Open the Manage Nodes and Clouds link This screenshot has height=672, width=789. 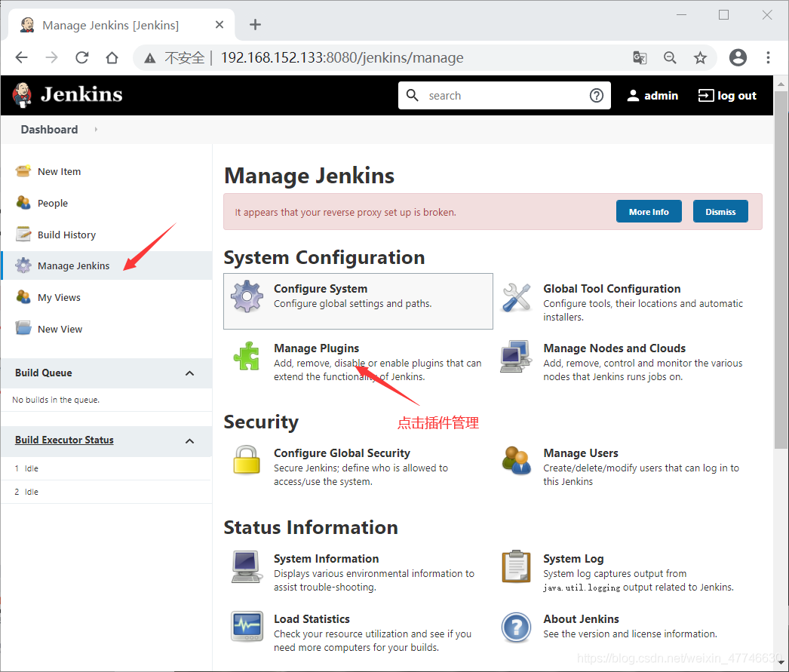(615, 348)
